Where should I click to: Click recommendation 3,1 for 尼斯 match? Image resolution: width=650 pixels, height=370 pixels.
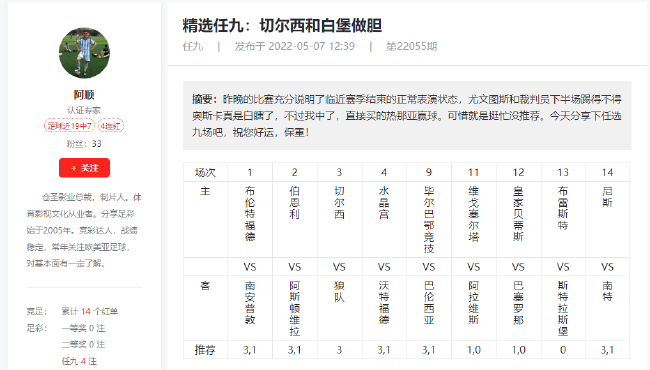tap(607, 350)
